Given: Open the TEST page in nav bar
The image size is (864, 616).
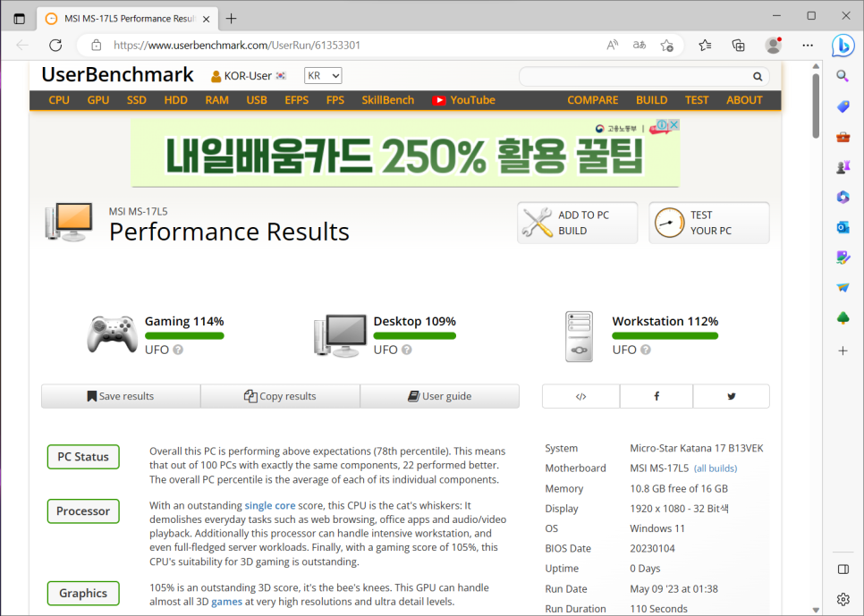Looking at the screenshot, I should pos(697,100).
